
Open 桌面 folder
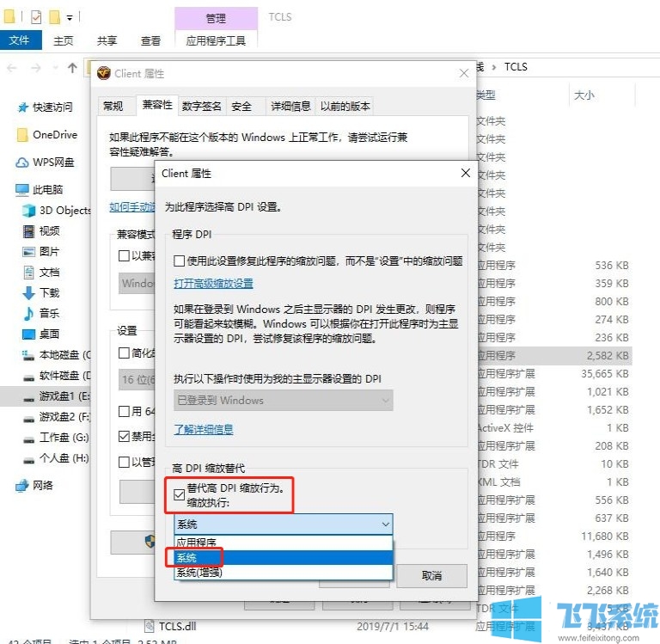pyautogui.click(x=41, y=334)
